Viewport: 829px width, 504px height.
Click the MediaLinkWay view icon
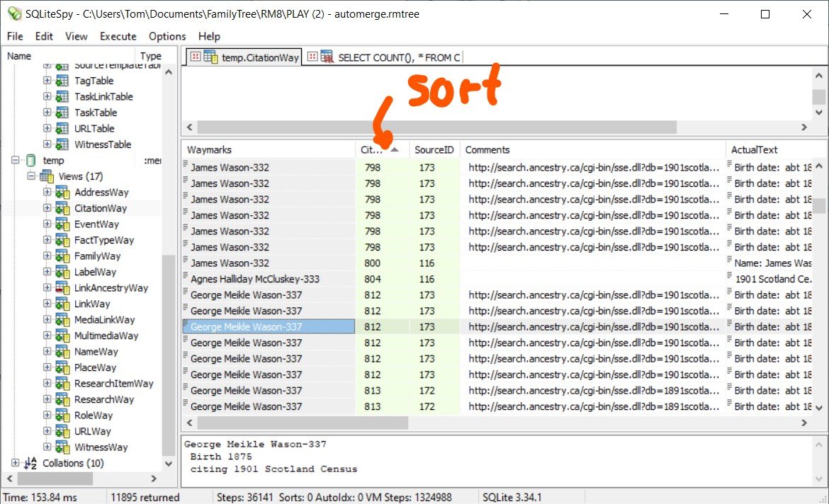62,320
